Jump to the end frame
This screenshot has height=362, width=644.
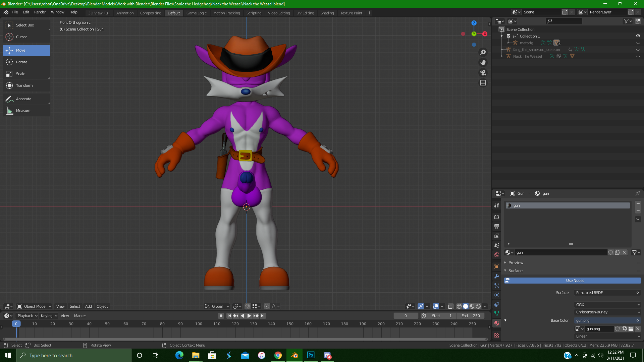click(263, 316)
